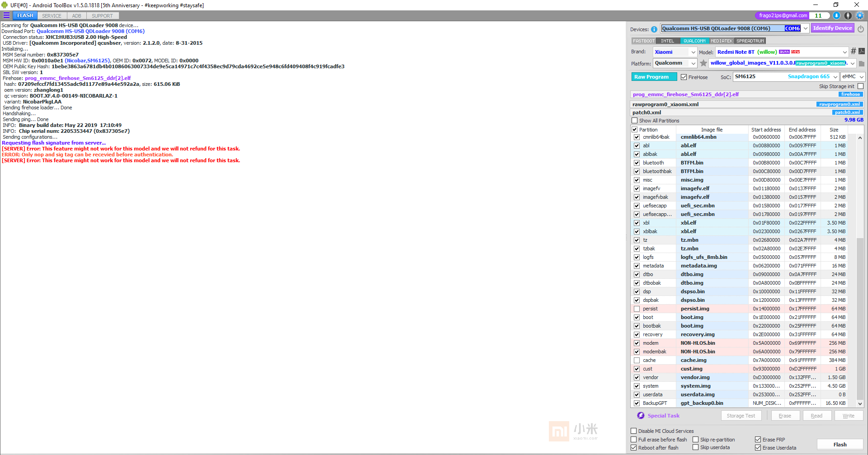Click the Start address column header

pos(766,130)
